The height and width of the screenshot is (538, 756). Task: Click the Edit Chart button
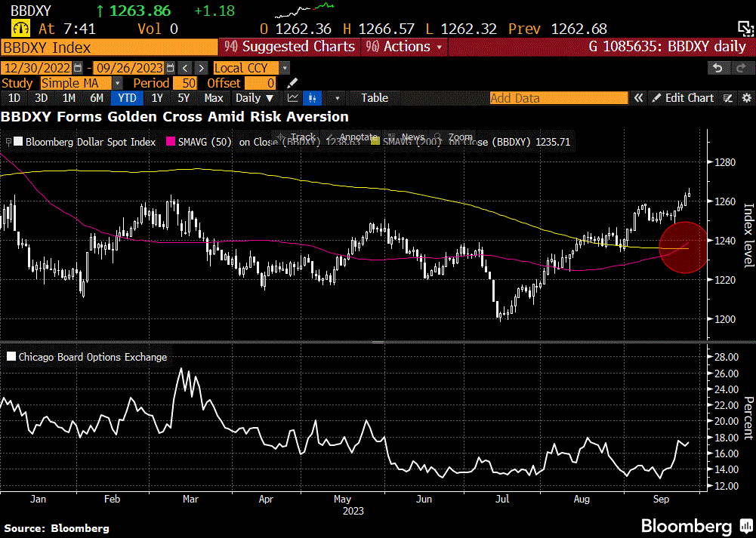683,98
